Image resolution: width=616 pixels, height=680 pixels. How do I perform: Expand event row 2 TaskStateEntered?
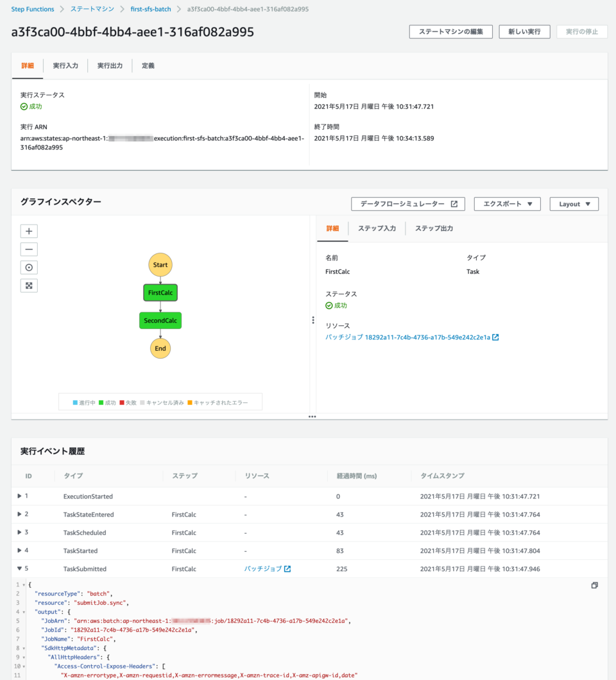click(19, 514)
